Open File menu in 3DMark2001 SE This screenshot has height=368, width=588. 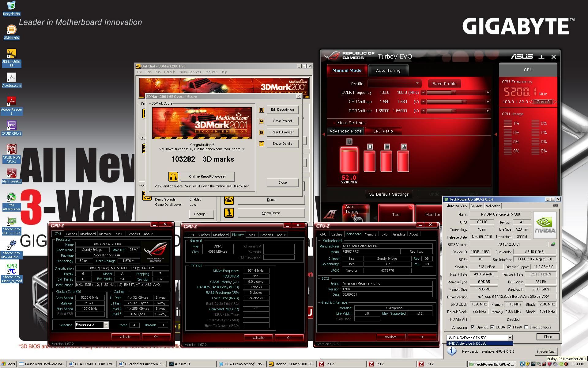[x=139, y=72]
